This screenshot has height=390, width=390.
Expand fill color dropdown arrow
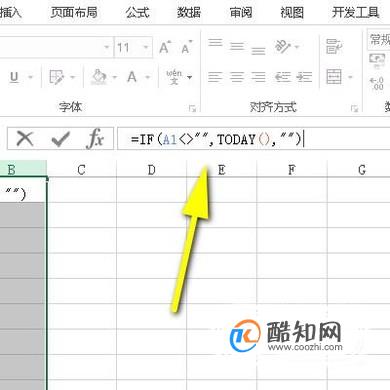pyautogui.click(x=114, y=77)
